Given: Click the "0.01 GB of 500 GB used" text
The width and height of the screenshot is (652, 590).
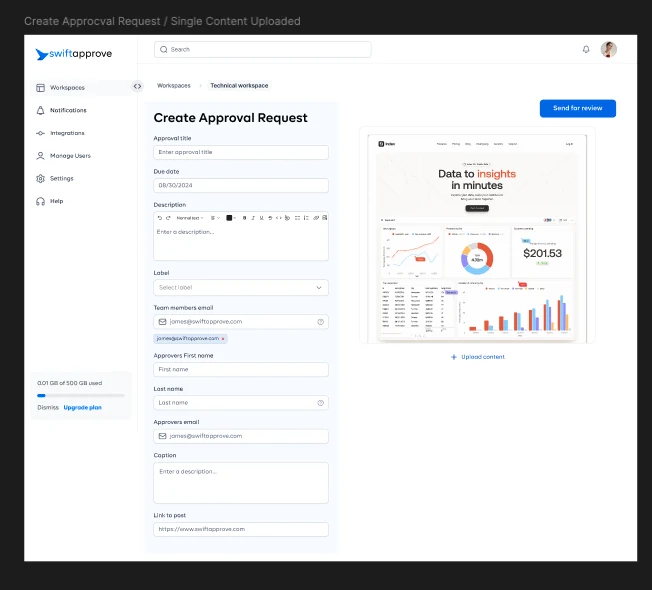Looking at the screenshot, I should (x=69, y=383).
